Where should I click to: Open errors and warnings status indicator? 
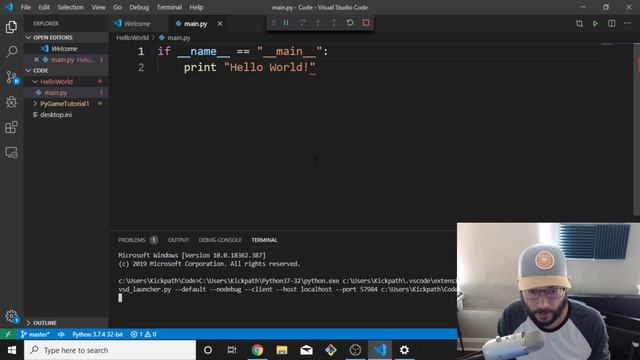(x=143, y=334)
